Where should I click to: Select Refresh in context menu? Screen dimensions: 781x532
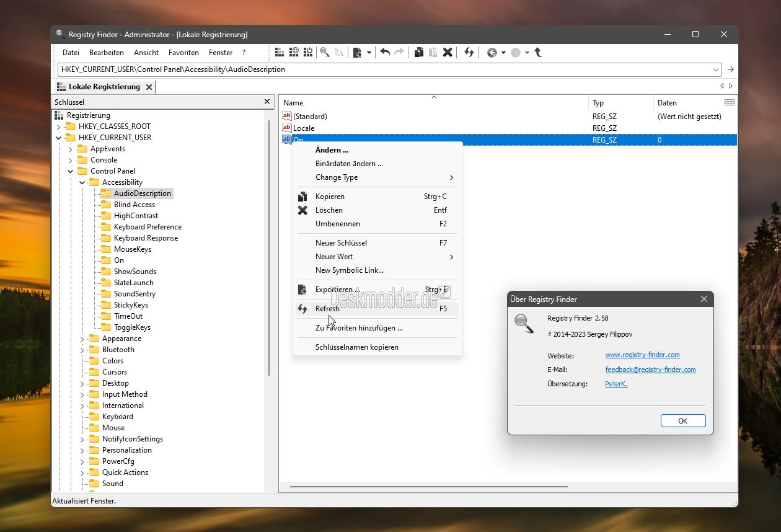point(377,309)
